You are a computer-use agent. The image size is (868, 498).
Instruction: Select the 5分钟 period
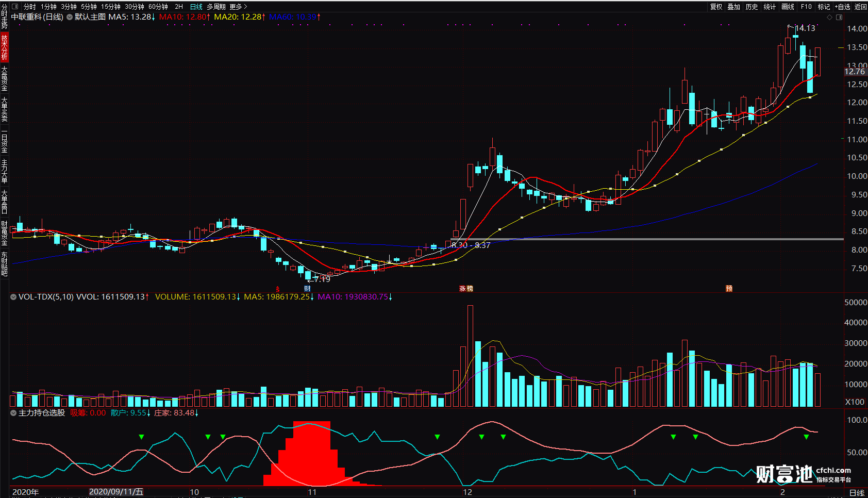[89, 7]
